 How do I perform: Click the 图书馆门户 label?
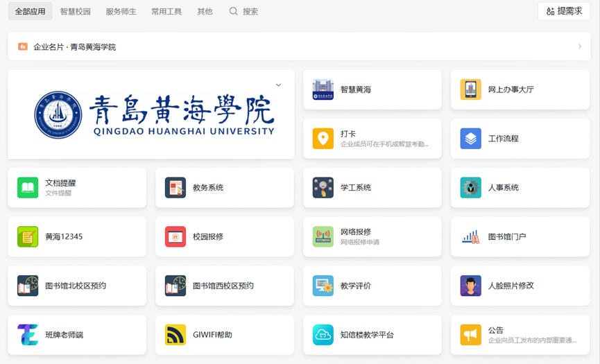[x=507, y=236]
